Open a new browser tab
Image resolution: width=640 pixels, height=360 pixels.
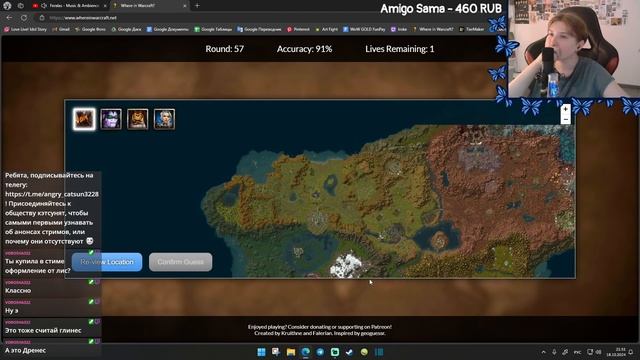[197, 6]
